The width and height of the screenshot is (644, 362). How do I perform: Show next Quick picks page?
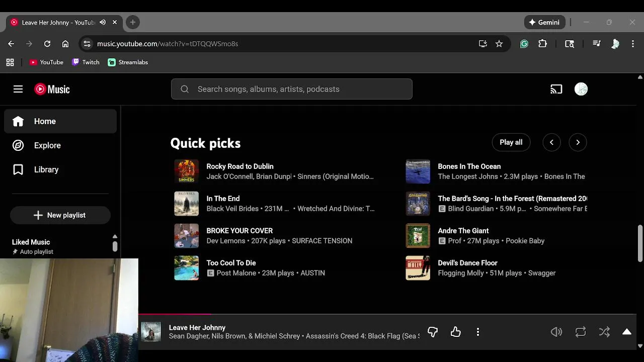click(x=578, y=142)
